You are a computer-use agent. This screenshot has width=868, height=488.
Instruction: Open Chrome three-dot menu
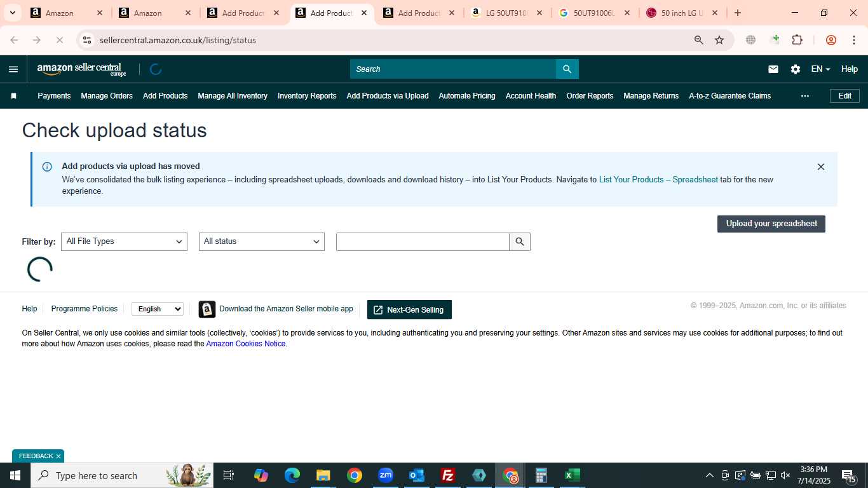tap(853, 40)
